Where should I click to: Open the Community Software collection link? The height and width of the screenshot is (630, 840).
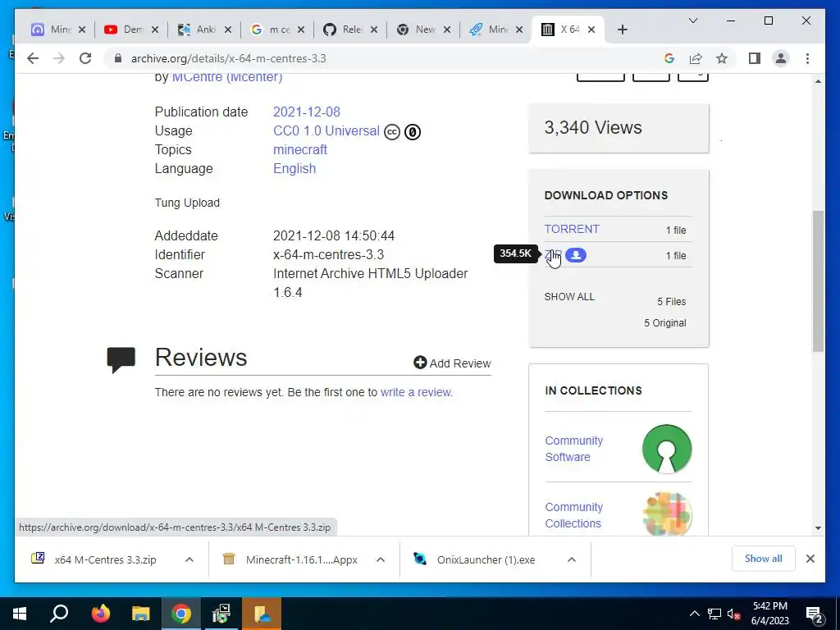pyautogui.click(x=573, y=449)
